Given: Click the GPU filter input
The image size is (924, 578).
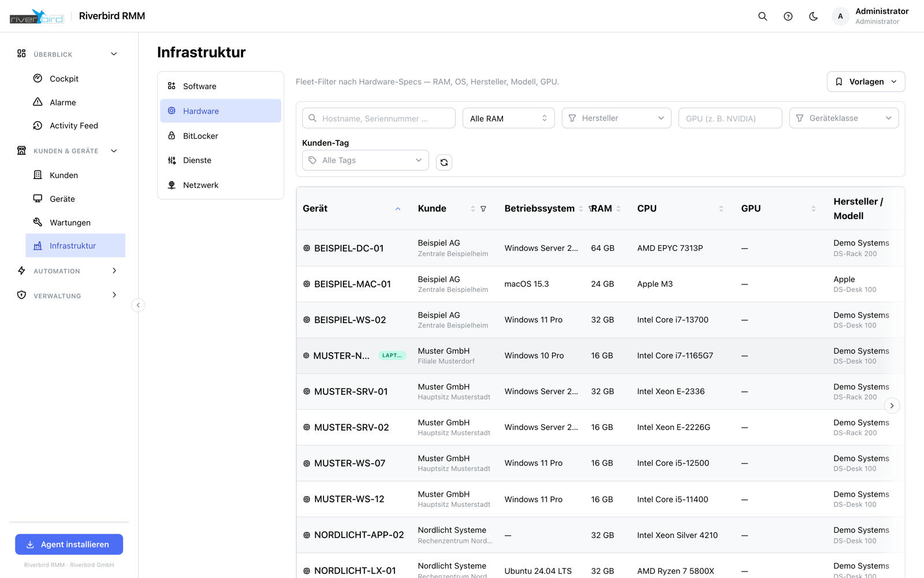Looking at the screenshot, I should (x=730, y=118).
